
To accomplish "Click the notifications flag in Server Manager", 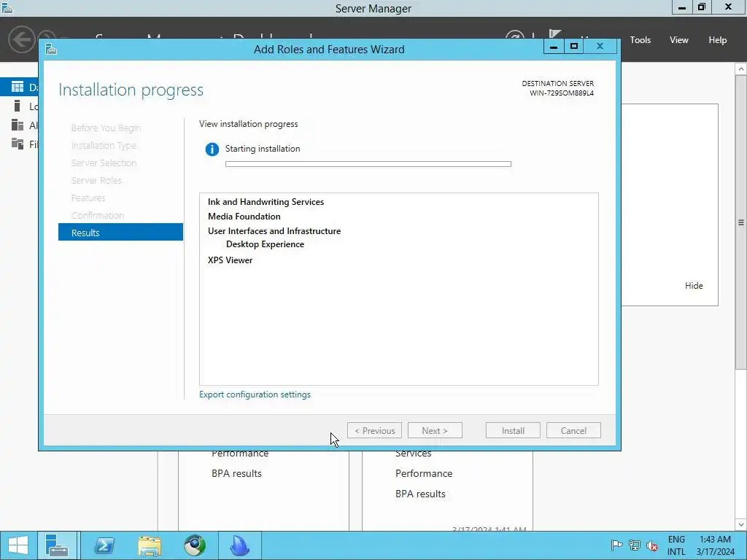I will [554, 34].
